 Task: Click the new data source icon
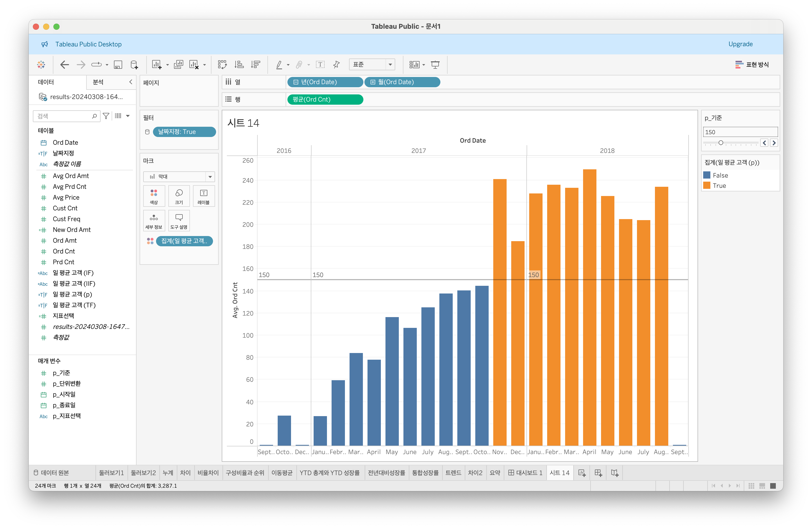[x=134, y=64]
